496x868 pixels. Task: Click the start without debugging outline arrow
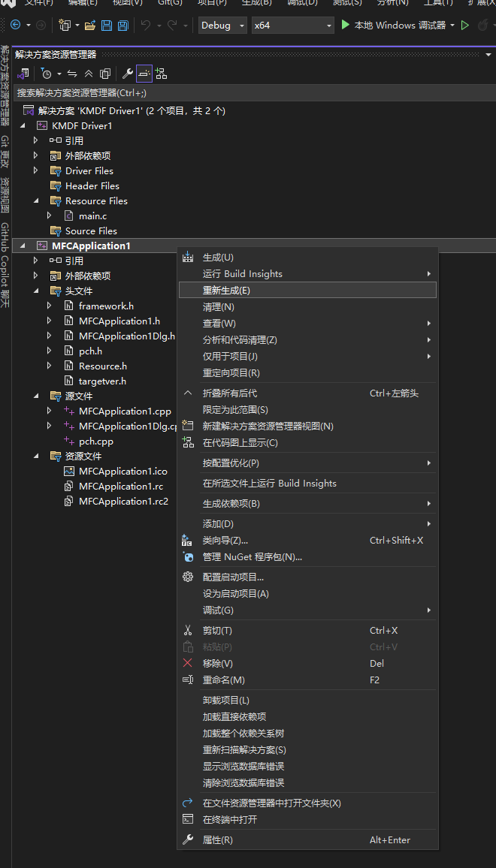point(465,25)
